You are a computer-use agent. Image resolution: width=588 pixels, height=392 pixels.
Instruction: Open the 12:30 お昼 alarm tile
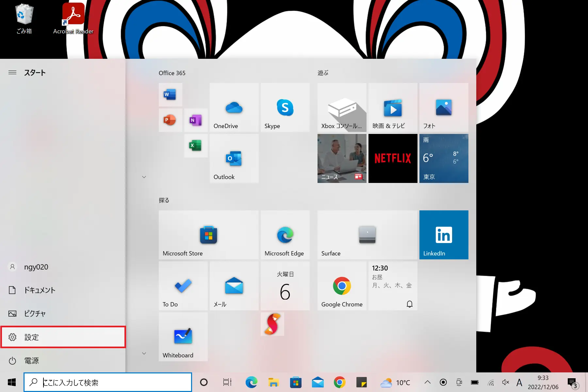(393, 286)
